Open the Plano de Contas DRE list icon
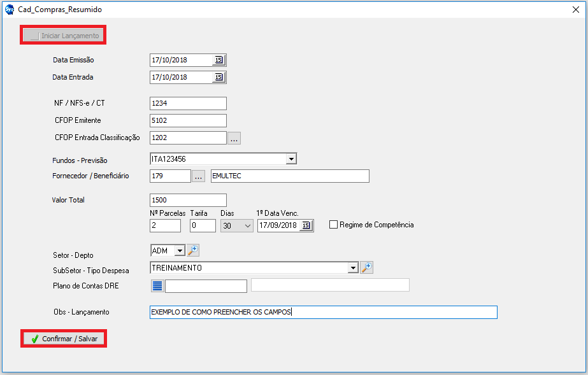The width and height of the screenshot is (588, 375). click(x=157, y=286)
